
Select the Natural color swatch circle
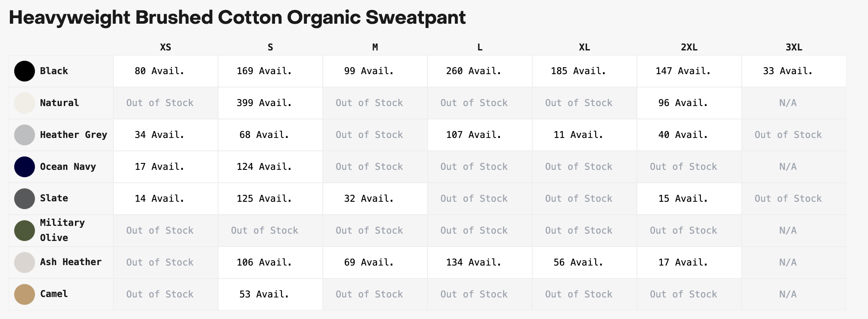point(25,103)
